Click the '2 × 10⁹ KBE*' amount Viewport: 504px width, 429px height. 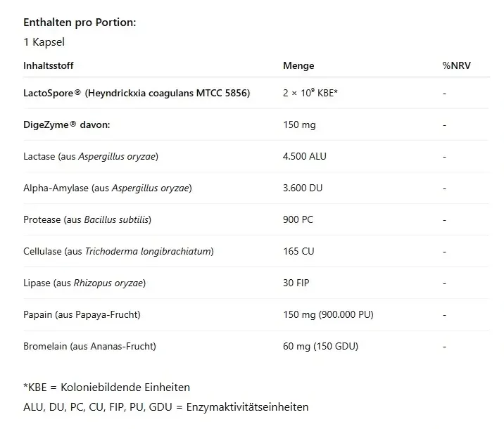[x=310, y=93]
